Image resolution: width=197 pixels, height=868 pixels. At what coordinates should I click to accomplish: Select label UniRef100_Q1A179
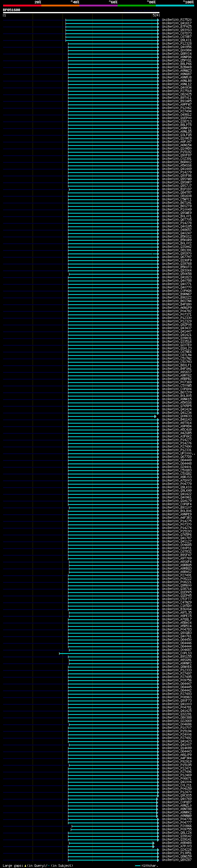[x=176, y=501]
